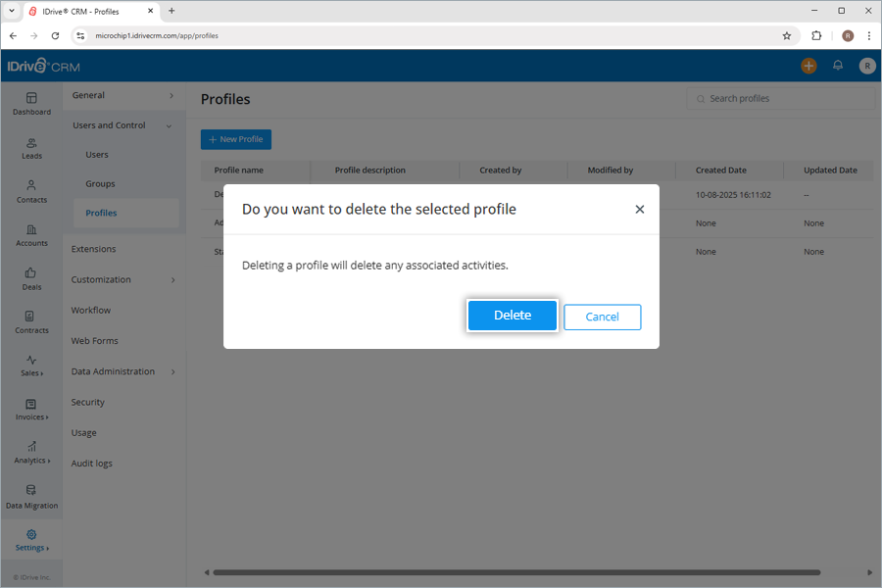The height and width of the screenshot is (588, 882).
Task: Bookmark the page with the star icon
Action: 787,35
